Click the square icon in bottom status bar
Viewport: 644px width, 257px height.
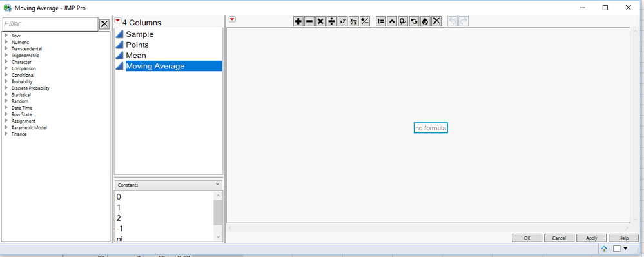(616, 249)
